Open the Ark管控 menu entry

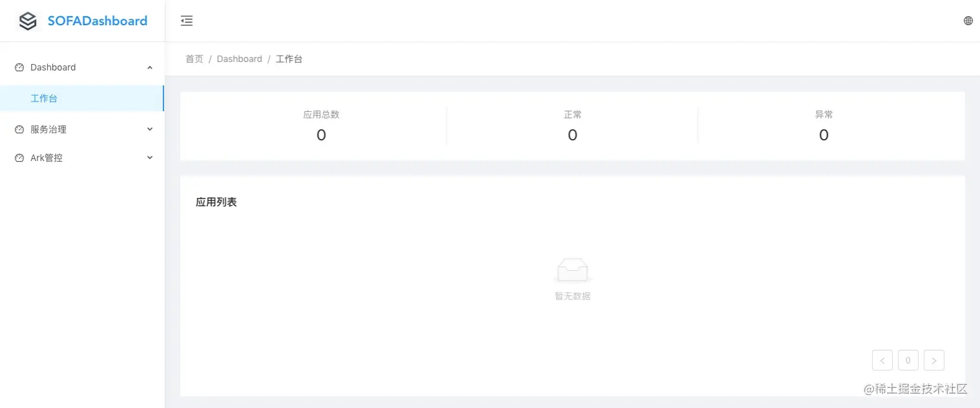tap(81, 158)
